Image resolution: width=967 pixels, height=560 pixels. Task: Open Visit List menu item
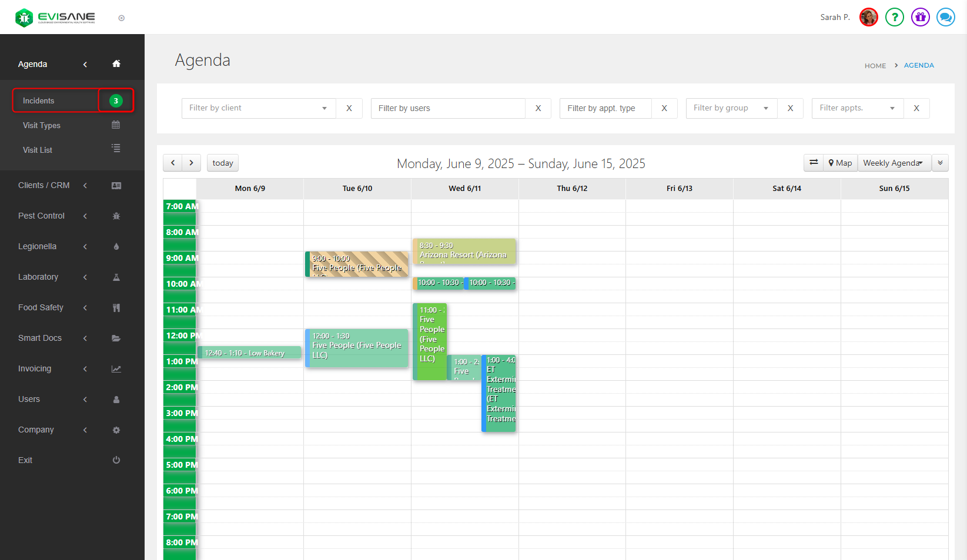pyautogui.click(x=38, y=150)
